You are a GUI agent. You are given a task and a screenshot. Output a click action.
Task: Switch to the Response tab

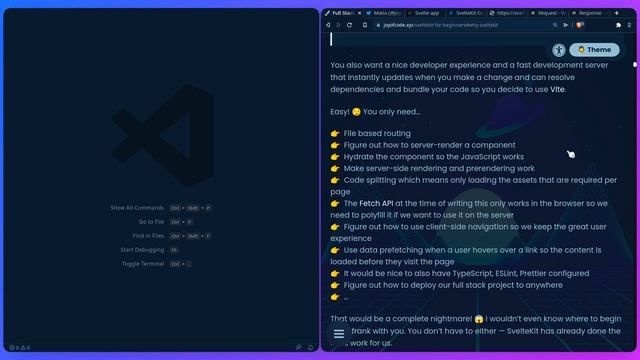coord(590,13)
